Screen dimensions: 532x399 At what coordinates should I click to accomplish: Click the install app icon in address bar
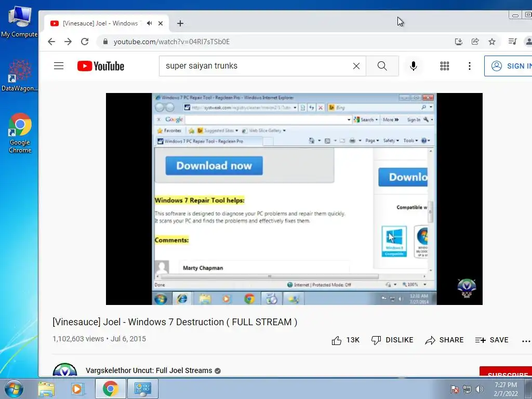pyautogui.click(x=459, y=42)
